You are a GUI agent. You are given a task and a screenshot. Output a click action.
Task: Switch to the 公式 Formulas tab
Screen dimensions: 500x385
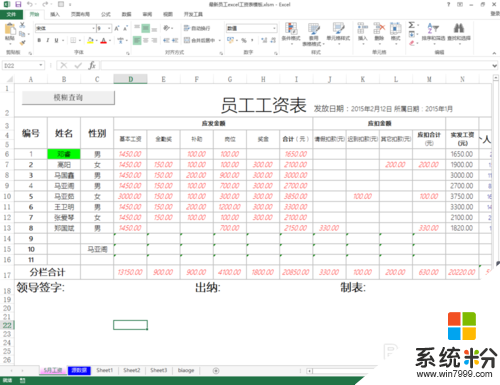point(106,14)
